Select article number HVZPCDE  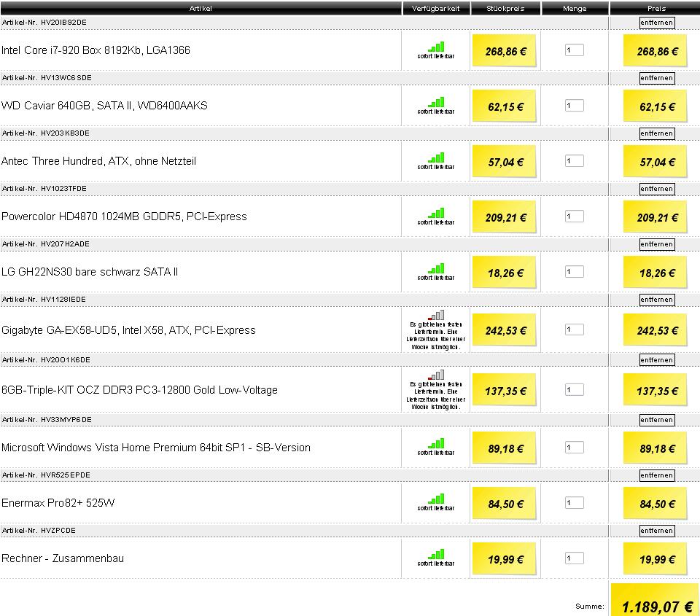(58, 530)
